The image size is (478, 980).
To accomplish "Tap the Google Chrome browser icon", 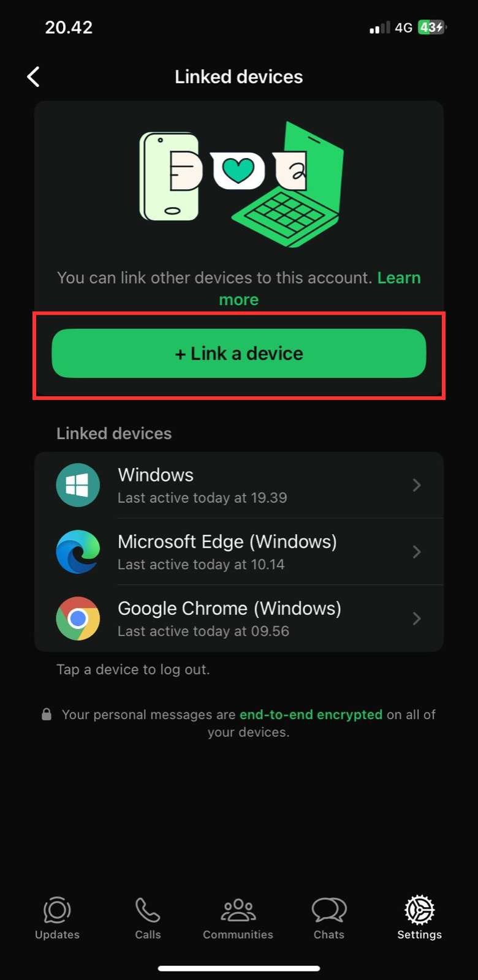I will (78, 619).
